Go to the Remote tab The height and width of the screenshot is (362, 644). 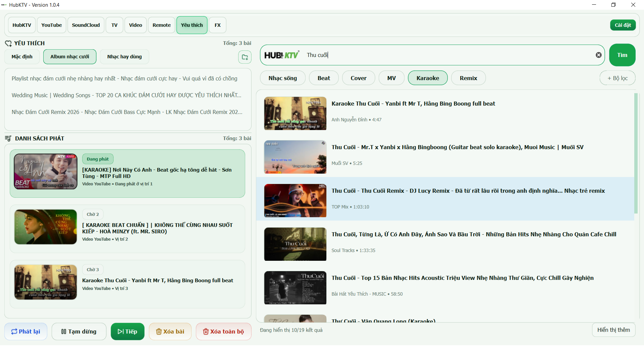click(x=162, y=25)
